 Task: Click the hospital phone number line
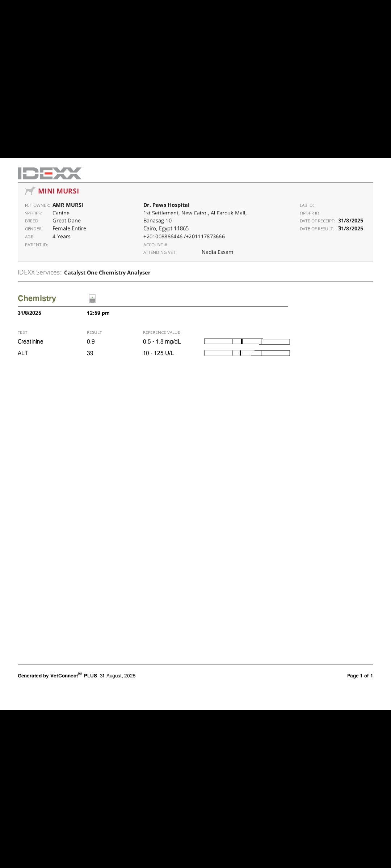click(184, 237)
